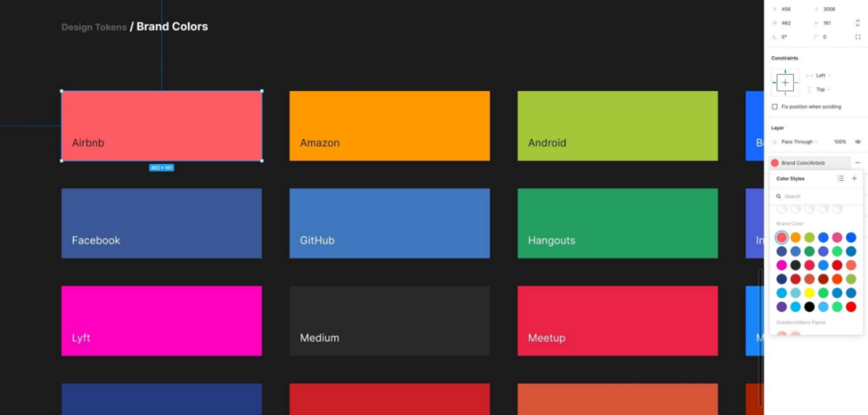
Task: Select the Airbnb color card
Action: pos(162,125)
